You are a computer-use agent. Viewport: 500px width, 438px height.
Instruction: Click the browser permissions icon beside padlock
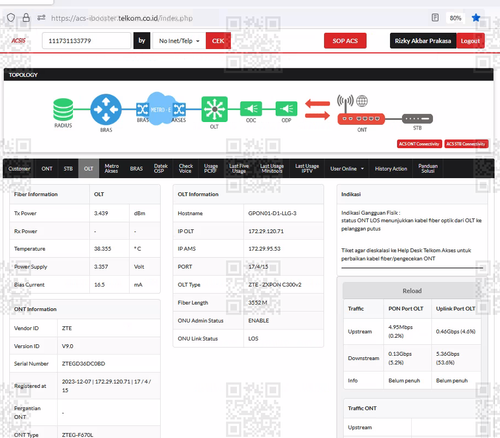[41, 18]
